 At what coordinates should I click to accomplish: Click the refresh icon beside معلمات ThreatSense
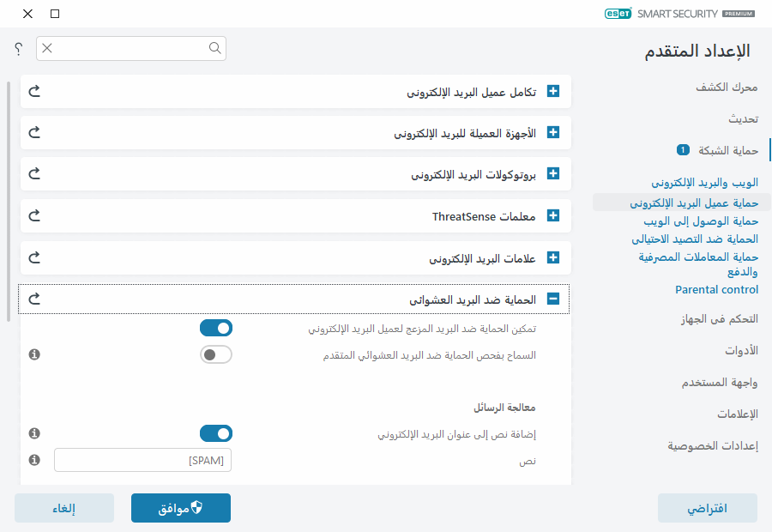click(x=34, y=215)
